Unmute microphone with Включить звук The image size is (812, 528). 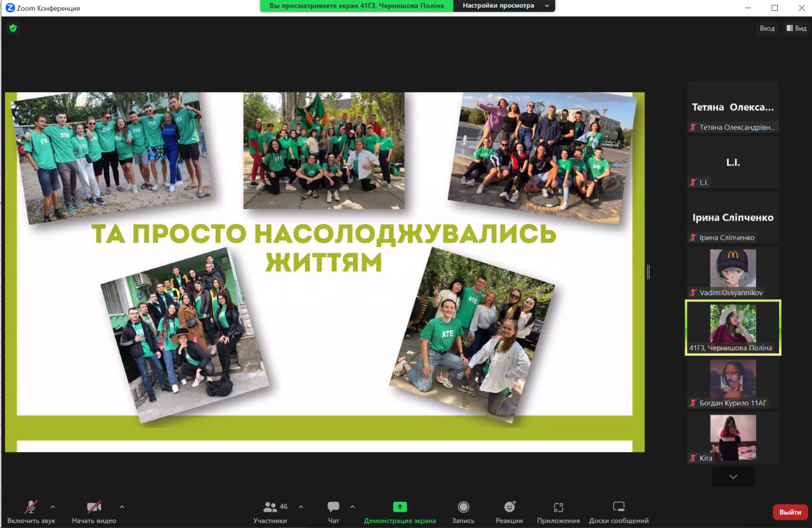[31, 511]
